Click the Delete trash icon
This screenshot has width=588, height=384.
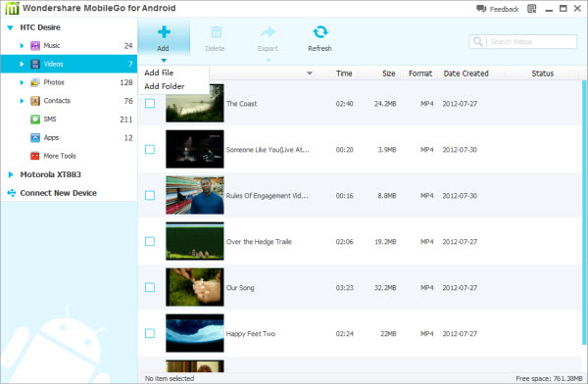coord(216,32)
